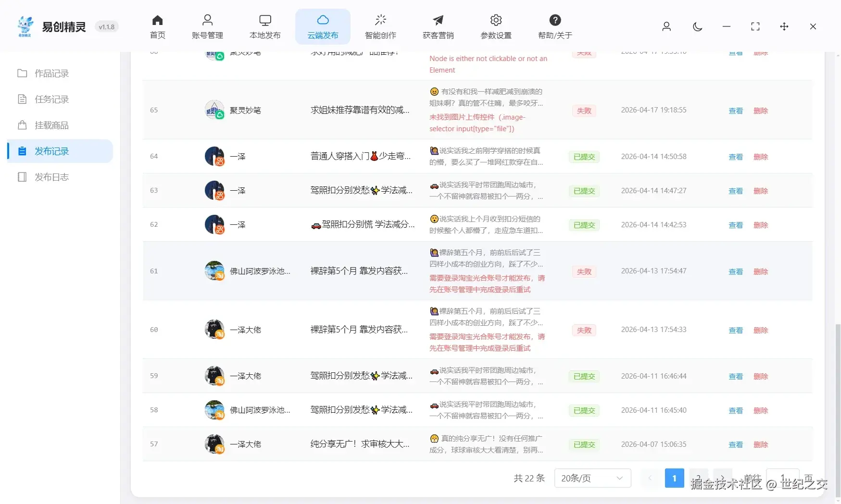Select the 云端发布 cloud publish tab

point(323,27)
